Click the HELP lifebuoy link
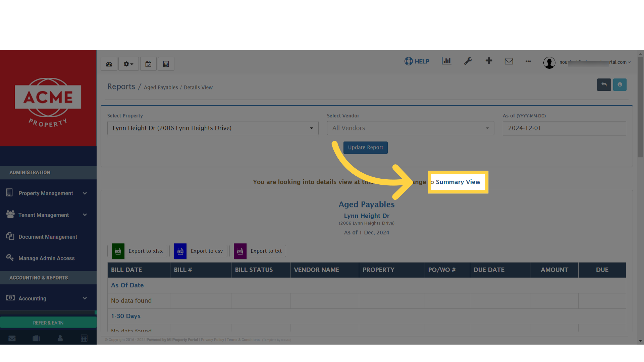This screenshot has height=362, width=644. point(417,61)
